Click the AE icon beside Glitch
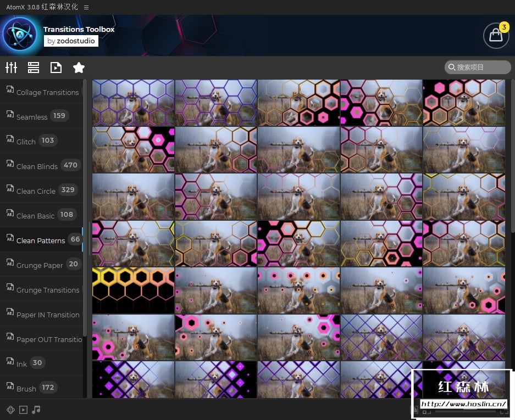Viewport: 515px width, 420px height. 10,139
